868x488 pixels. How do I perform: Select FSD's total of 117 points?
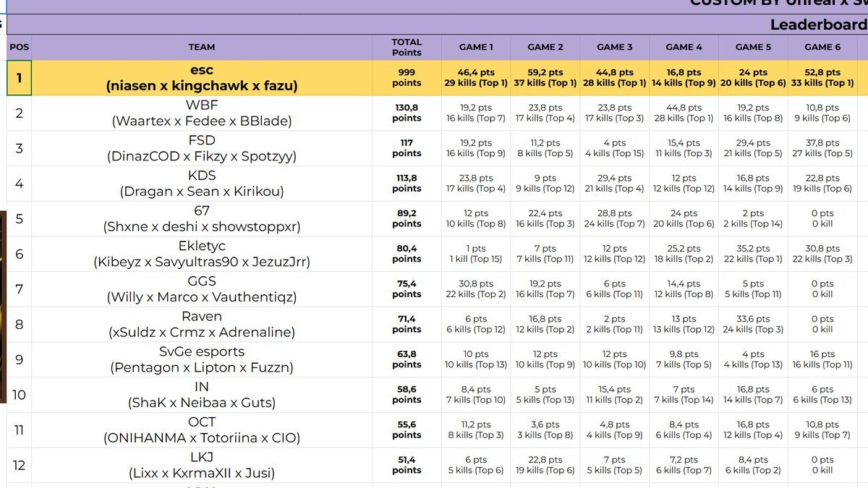(x=407, y=148)
